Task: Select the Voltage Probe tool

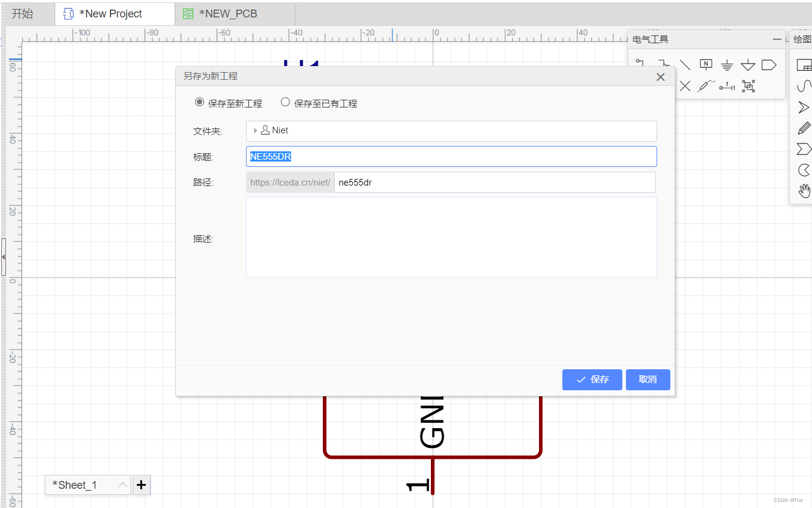Action: point(706,86)
